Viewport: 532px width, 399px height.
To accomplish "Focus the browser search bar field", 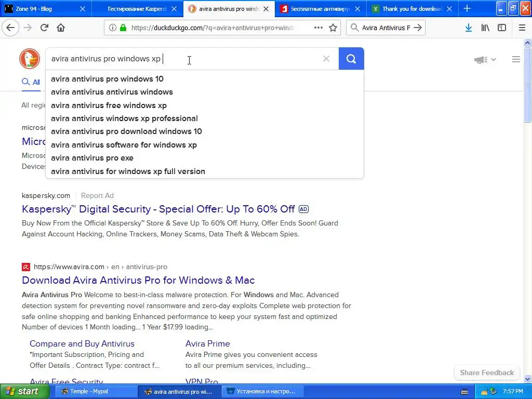I will click(385, 28).
